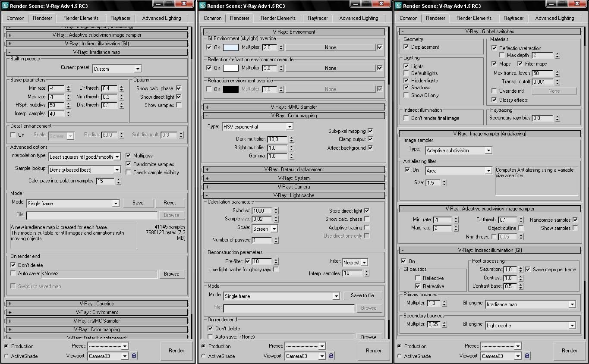Select the ActiveShade radio in the Global switches window
589x364 pixels.
tap(399, 356)
